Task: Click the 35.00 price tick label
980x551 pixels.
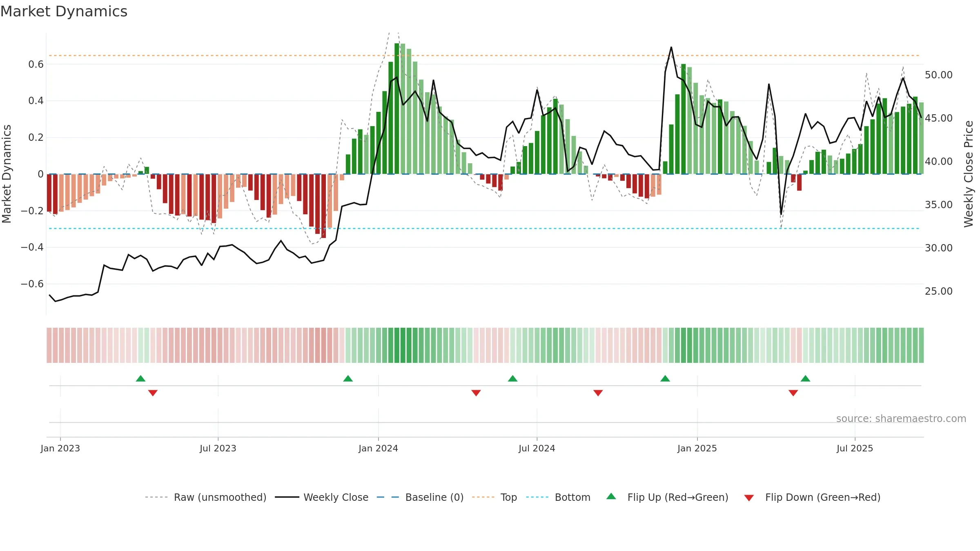Action: tap(938, 205)
